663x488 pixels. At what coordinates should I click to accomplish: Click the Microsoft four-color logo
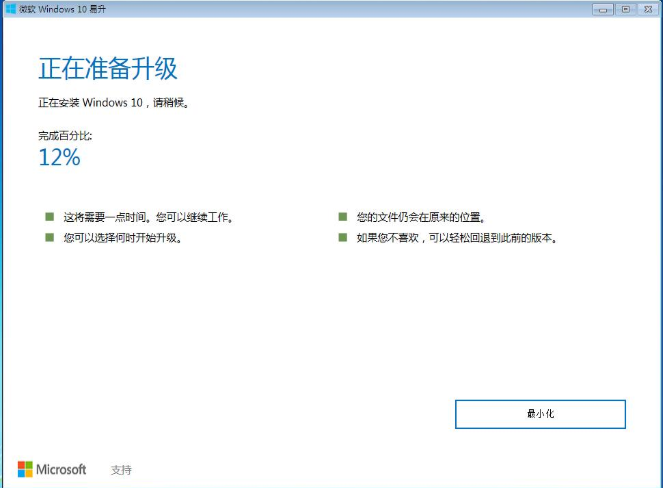pyautogui.click(x=26, y=469)
